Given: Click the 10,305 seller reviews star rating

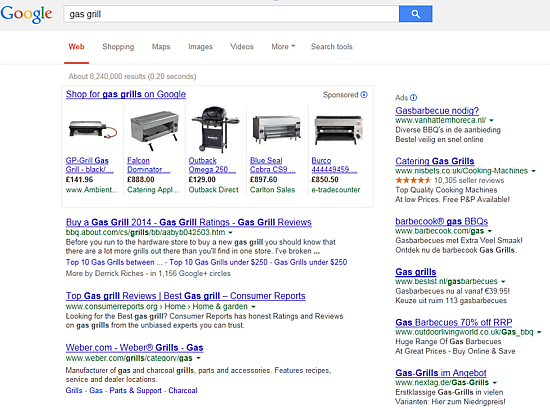Looking at the screenshot, I should [x=413, y=180].
